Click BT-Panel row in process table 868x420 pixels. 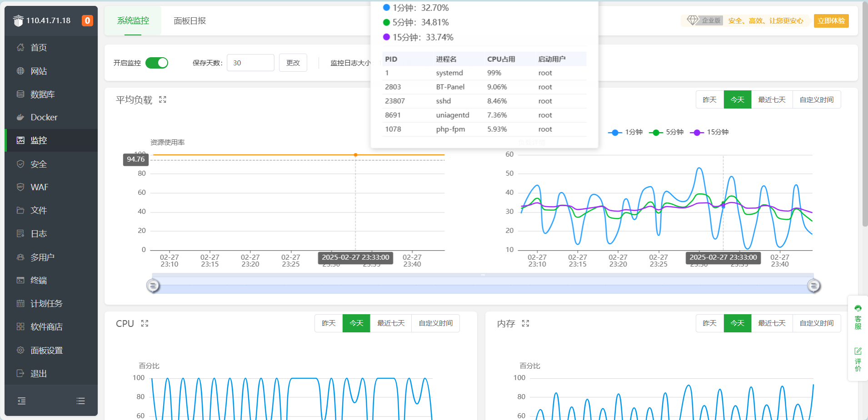pos(484,87)
